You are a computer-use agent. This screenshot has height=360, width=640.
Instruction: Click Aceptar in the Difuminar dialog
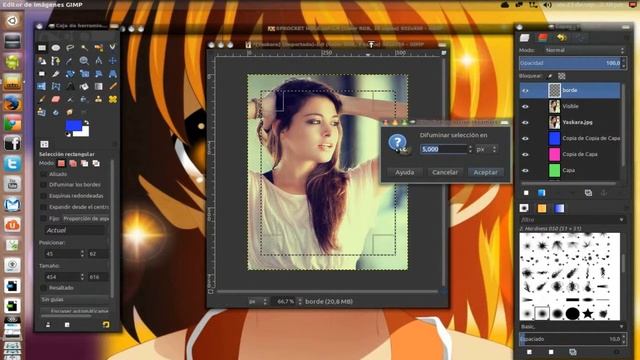pos(485,172)
